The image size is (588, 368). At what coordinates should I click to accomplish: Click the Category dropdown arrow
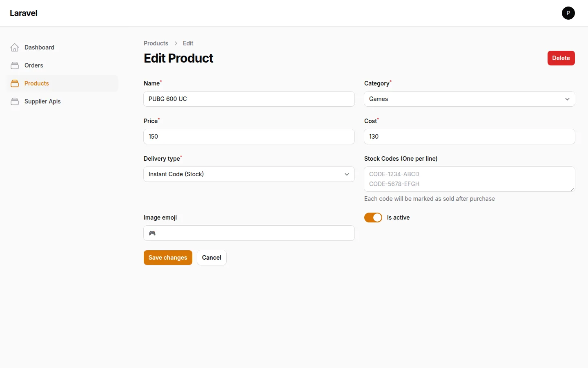click(x=567, y=99)
